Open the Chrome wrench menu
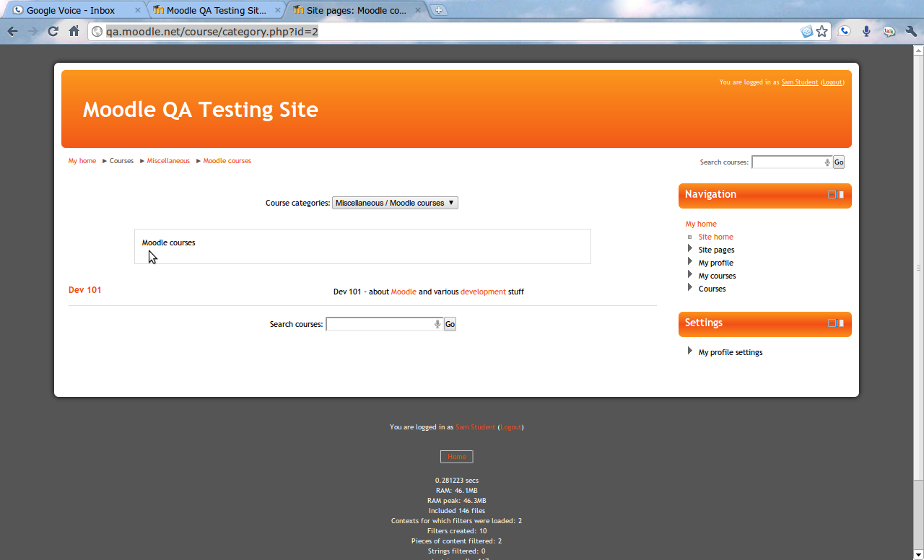924x560 pixels. point(911,32)
